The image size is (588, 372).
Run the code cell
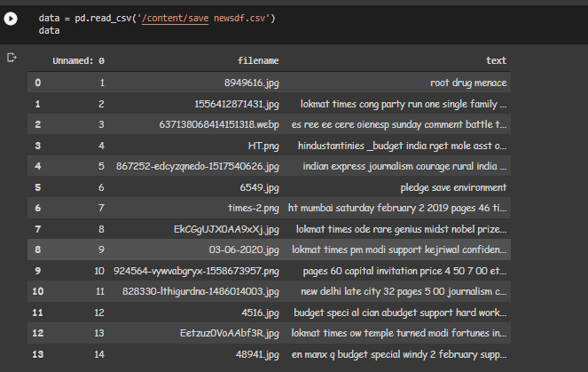coord(12,19)
